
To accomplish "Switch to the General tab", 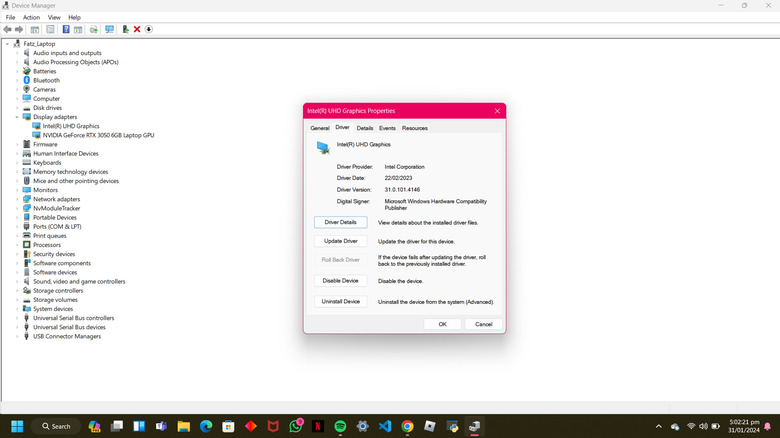I will 320,128.
